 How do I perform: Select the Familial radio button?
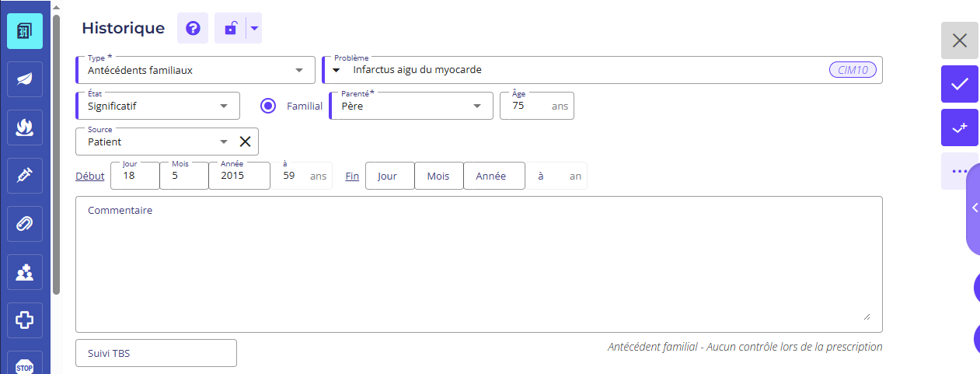(269, 107)
